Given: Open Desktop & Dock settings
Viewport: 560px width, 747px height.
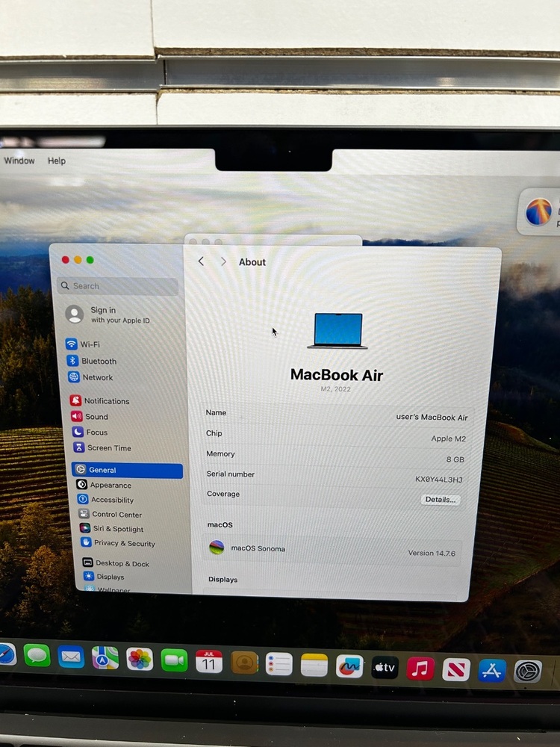Looking at the screenshot, I should click(116, 562).
